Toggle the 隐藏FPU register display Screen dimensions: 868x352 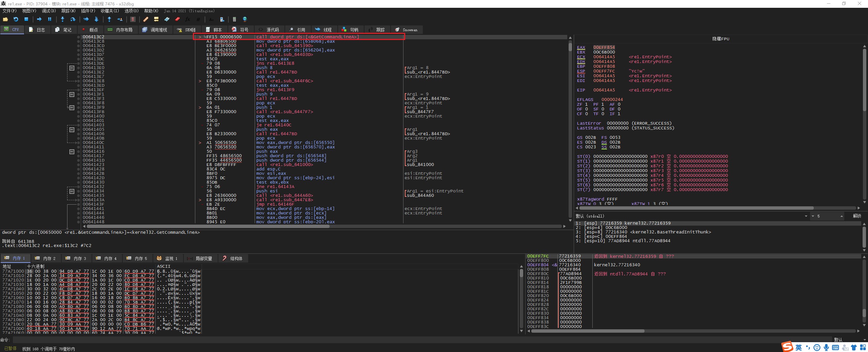(x=721, y=39)
